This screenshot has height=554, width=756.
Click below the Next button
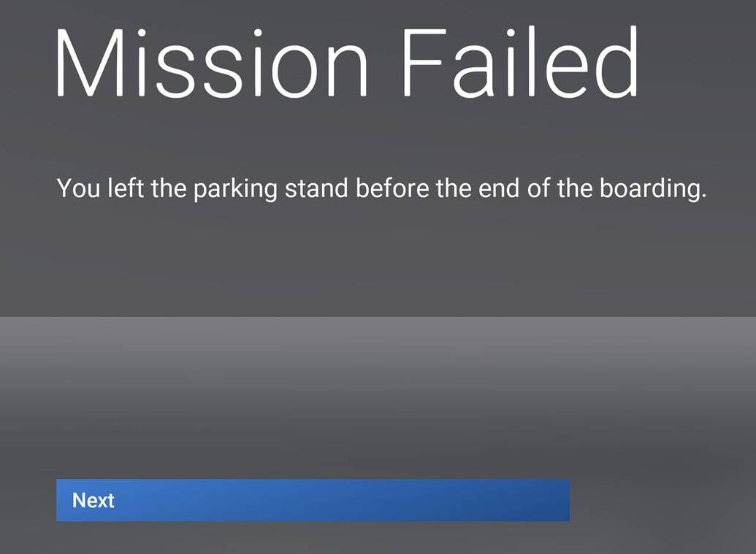(x=313, y=540)
